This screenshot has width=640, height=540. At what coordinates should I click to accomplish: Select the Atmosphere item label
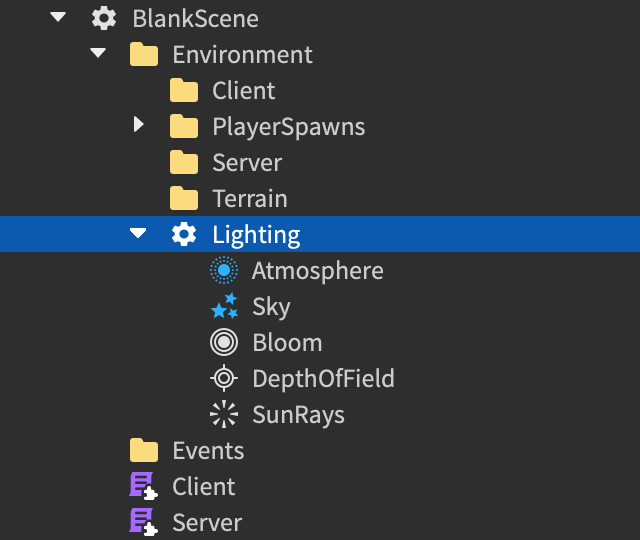pyautogui.click(x=317, y=271)
